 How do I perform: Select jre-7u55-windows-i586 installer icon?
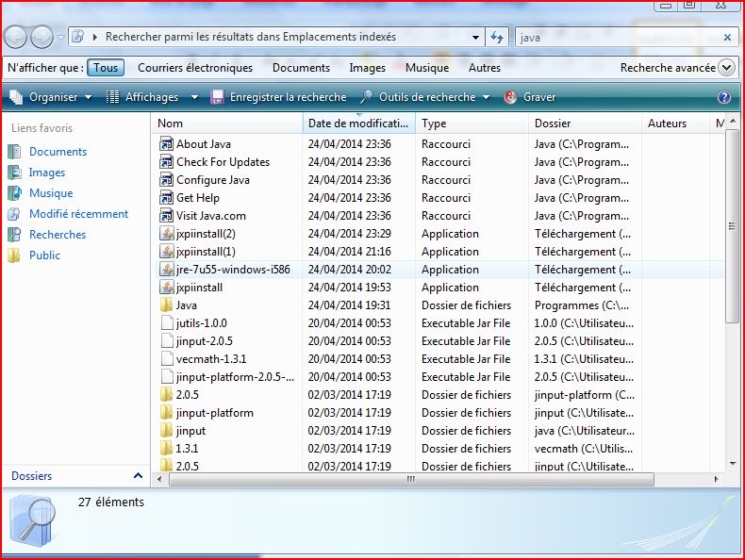pyautogui.click(x=166, y=270)
